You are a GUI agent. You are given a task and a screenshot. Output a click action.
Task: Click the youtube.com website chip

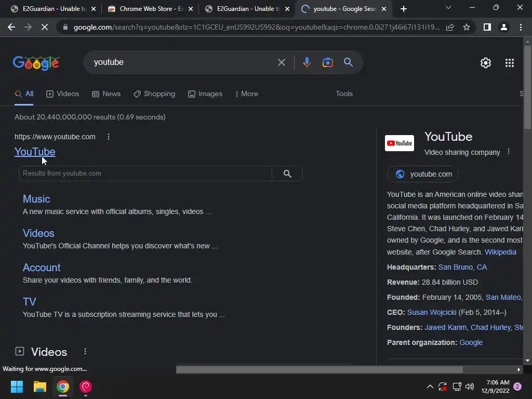point(423,174)
